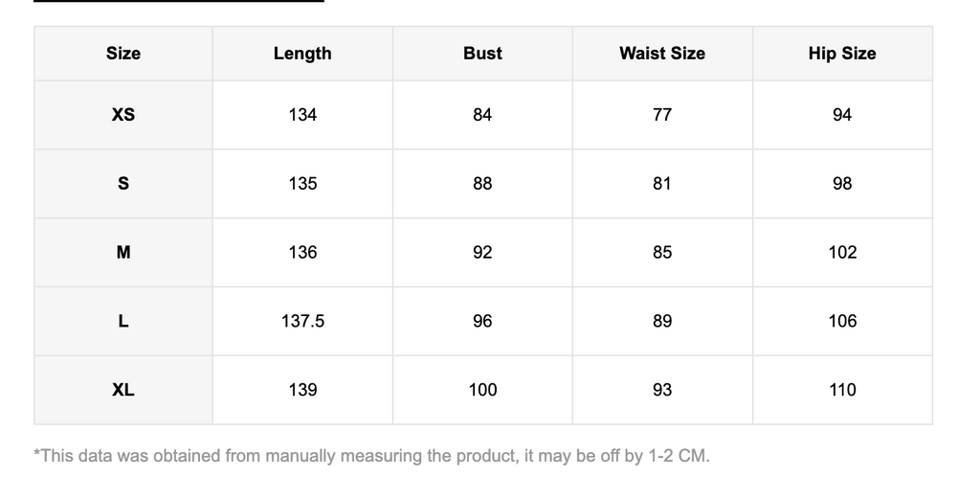This screenshot has height=477, width=980.
Task: Click the M size row label
Action: tap(123, 252)
